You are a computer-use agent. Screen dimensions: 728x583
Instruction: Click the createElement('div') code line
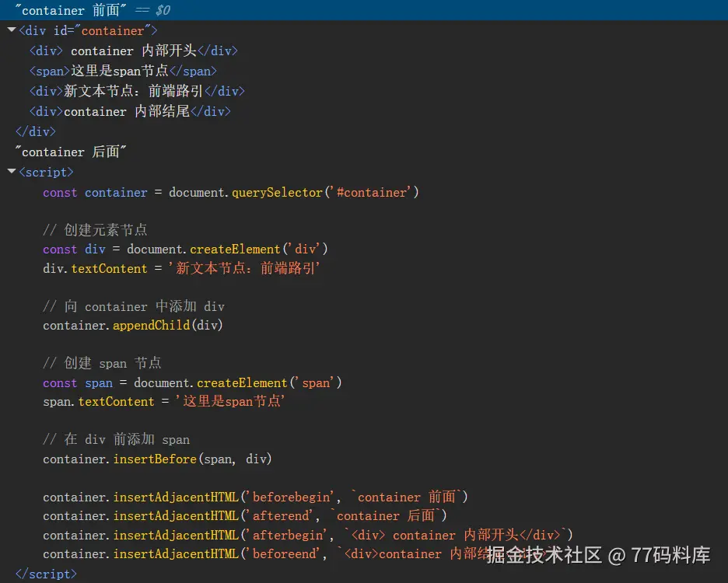[x=185, y=250]
